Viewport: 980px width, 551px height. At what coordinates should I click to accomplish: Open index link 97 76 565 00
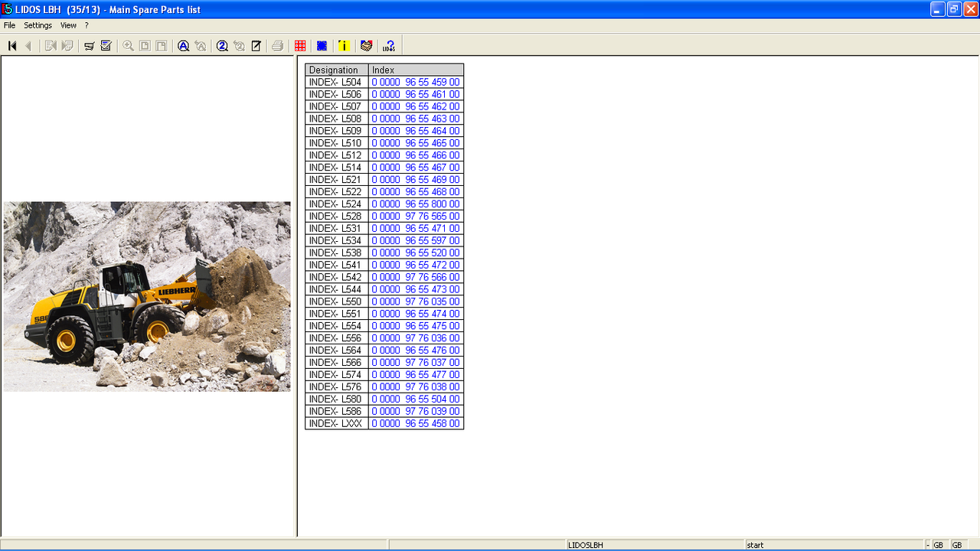point(416,217)
